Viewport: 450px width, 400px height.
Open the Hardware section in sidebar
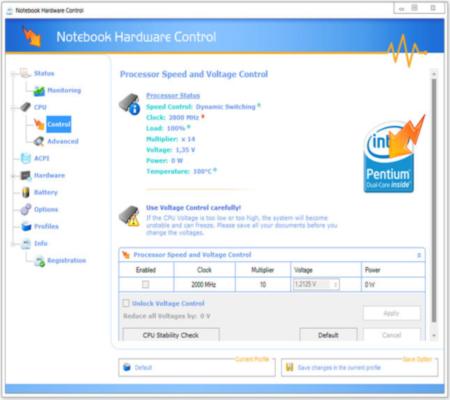tap(49, 175)
